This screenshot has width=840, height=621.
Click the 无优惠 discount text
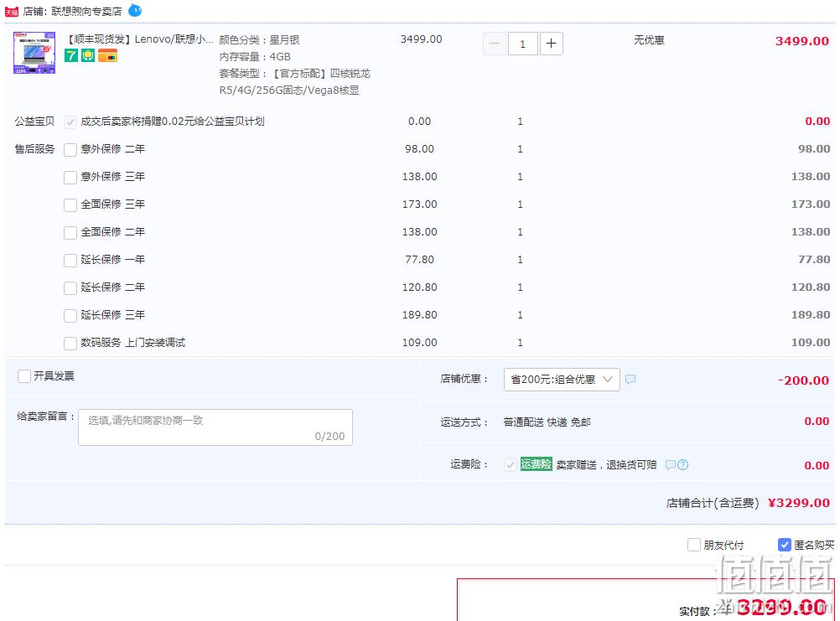point(649,39)
